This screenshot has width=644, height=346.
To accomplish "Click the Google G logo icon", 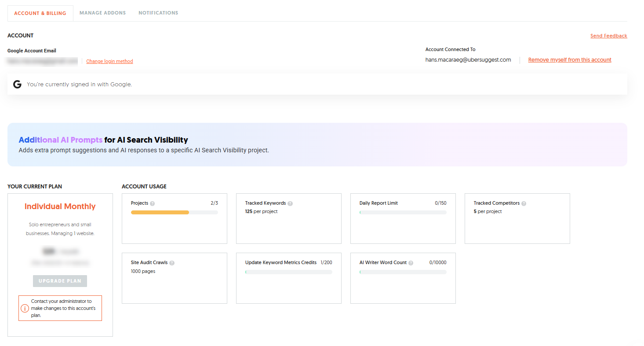I will [x=17, y=85].
